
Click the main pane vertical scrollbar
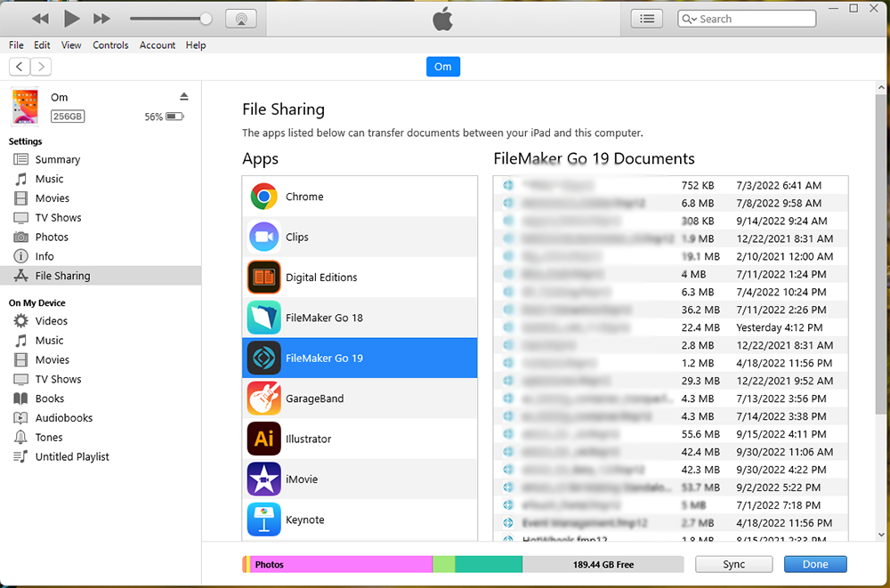point(881,255)
